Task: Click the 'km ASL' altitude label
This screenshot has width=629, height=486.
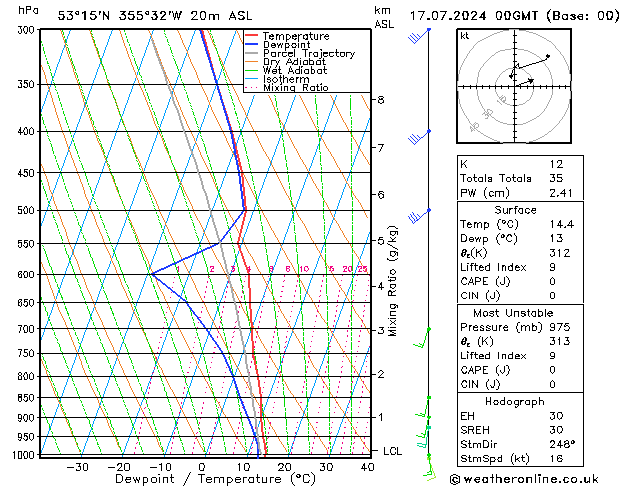Action: (x=383, y=17)
